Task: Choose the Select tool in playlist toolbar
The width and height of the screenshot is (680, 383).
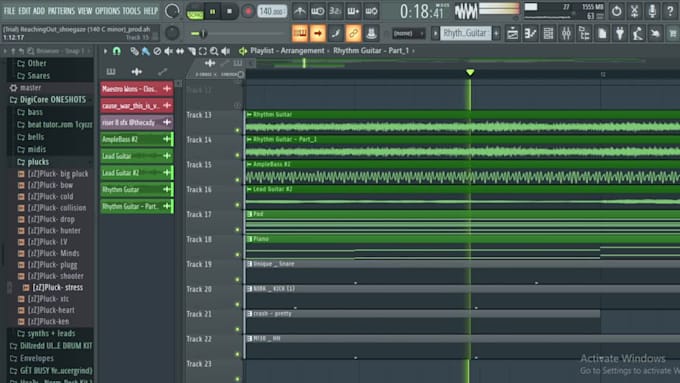Action: 203,51
